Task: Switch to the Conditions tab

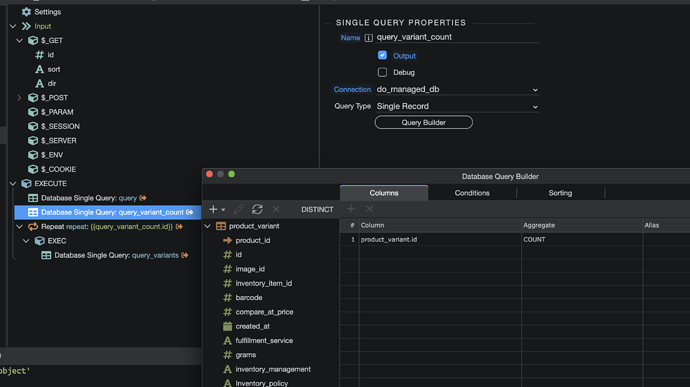Action: pyautogui.click(x=472, y=193)
